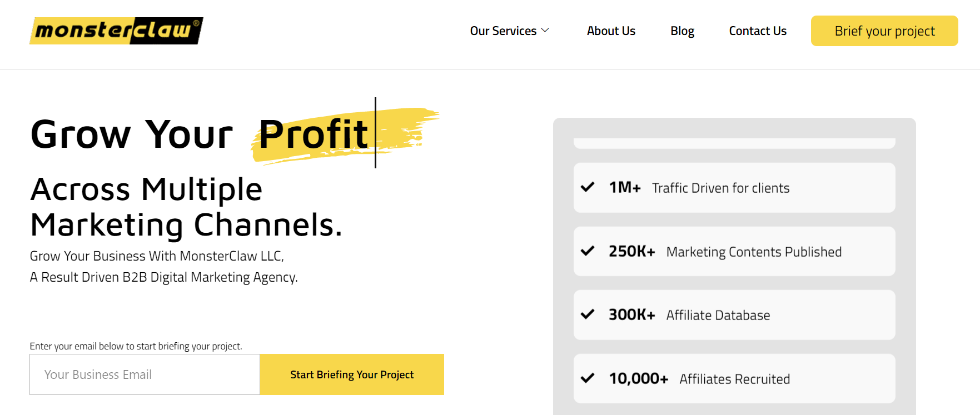Click the checkmark beside 250K+ contents
Screen dimensions: 980x415
pos(588,251)
